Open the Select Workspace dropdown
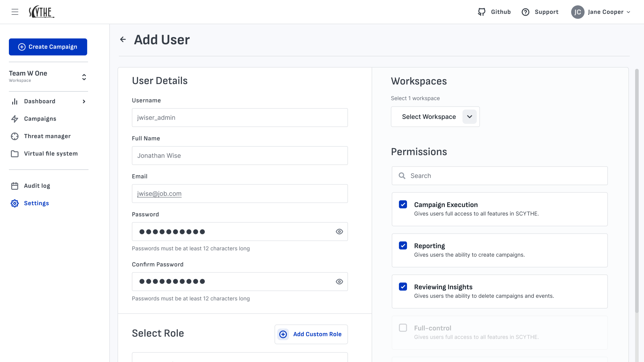Image resolution: width=644 pixels, height=362 pixels. coord(435,117)
